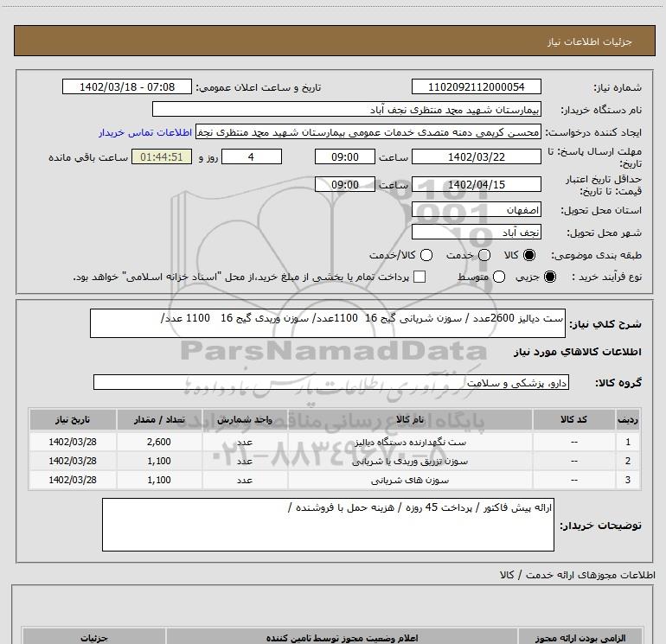Image resolution: width=666 pixels, height=644 pixels.
Task: Select the کالا/خدمت radio button
Action: pos(426,255)
